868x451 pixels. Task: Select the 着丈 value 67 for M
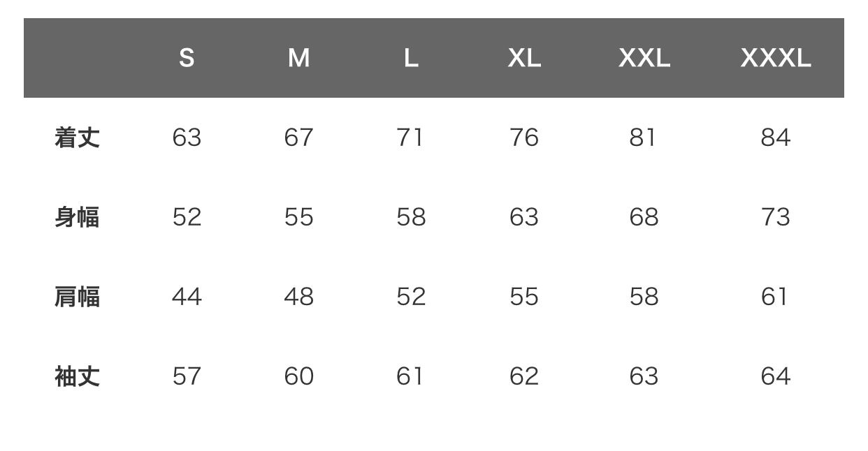point(298,138)
